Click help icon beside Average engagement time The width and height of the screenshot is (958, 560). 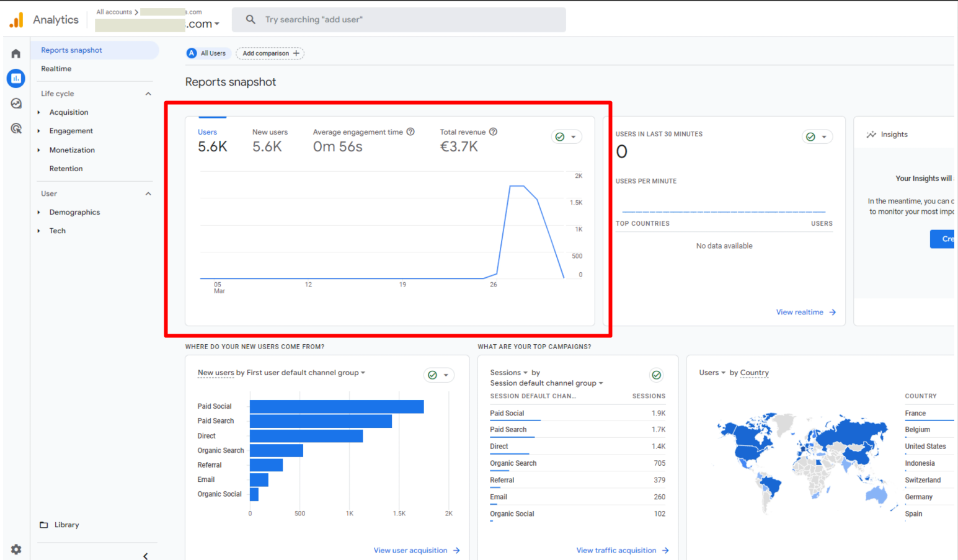[x=410, y=132]
